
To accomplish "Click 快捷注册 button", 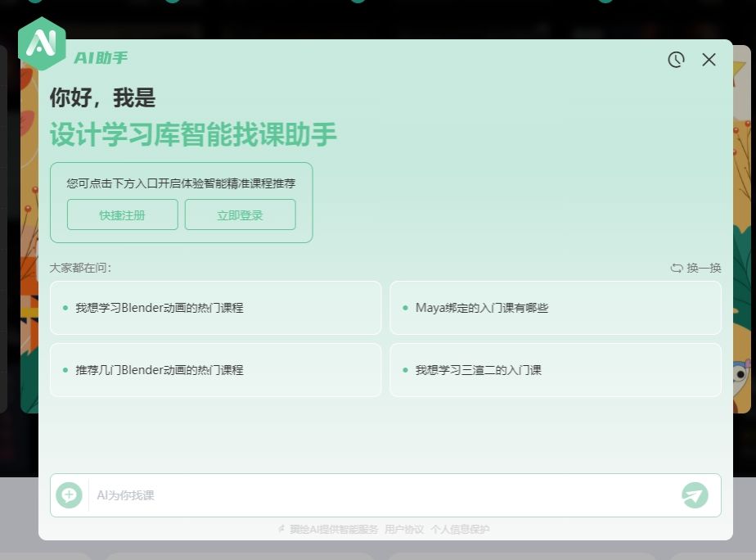I will click(x=123, y=215).
